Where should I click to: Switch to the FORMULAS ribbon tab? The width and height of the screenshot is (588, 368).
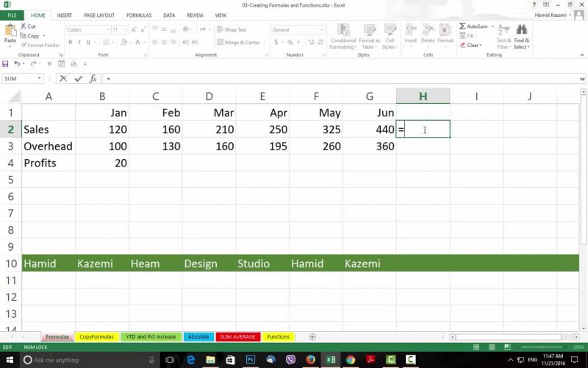click(x=139, y=15)
